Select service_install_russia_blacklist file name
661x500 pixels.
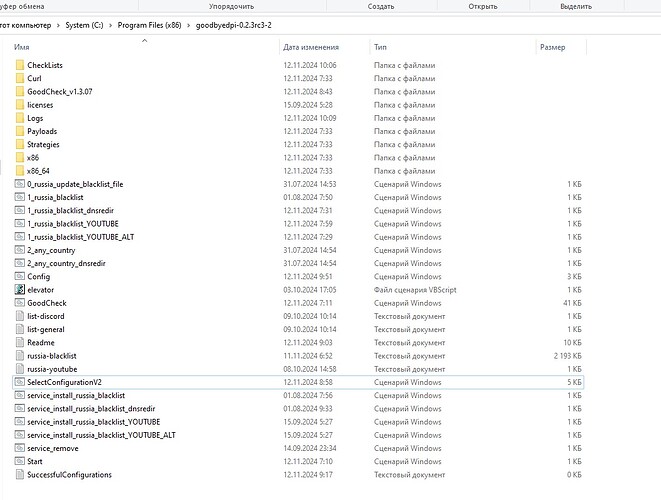(x=76, y=395)
